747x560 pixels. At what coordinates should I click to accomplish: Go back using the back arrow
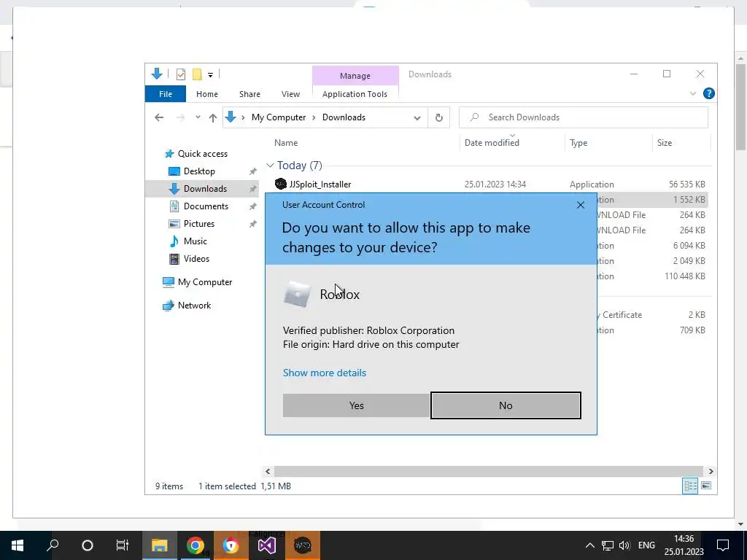click(159, 117)
